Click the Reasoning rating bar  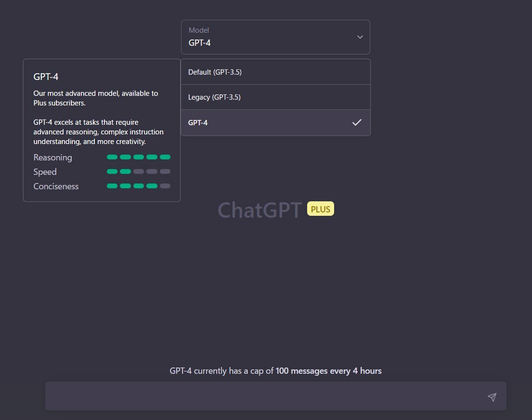[139, 157]
